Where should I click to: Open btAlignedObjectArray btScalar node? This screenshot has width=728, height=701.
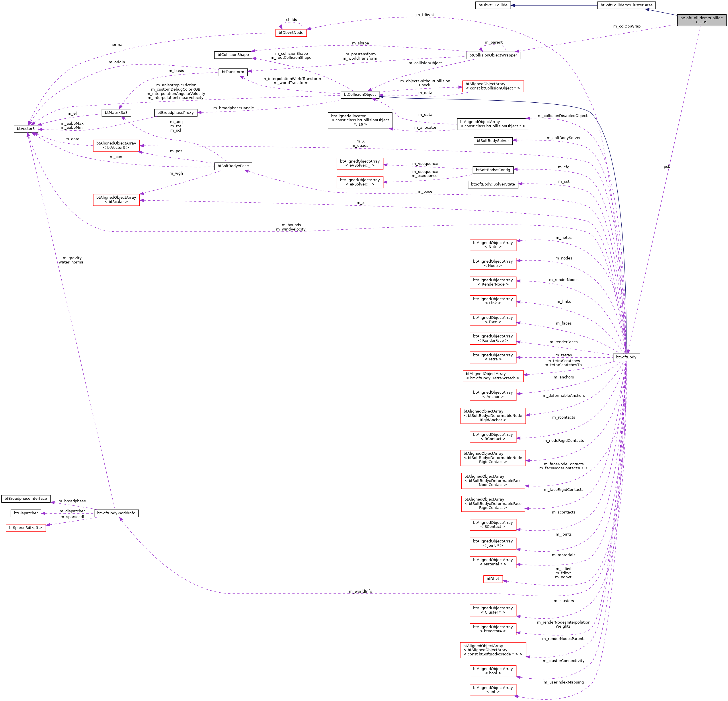[116, 200]
